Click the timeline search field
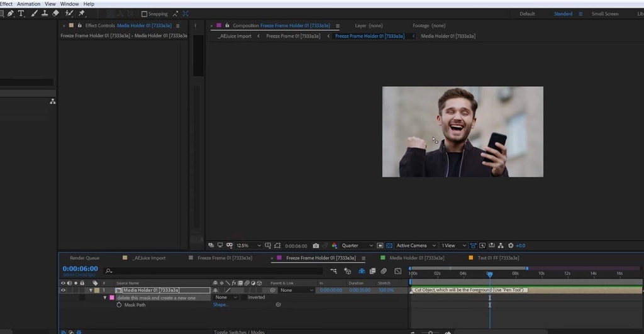644x334 pixels. [x=214, y=270]
